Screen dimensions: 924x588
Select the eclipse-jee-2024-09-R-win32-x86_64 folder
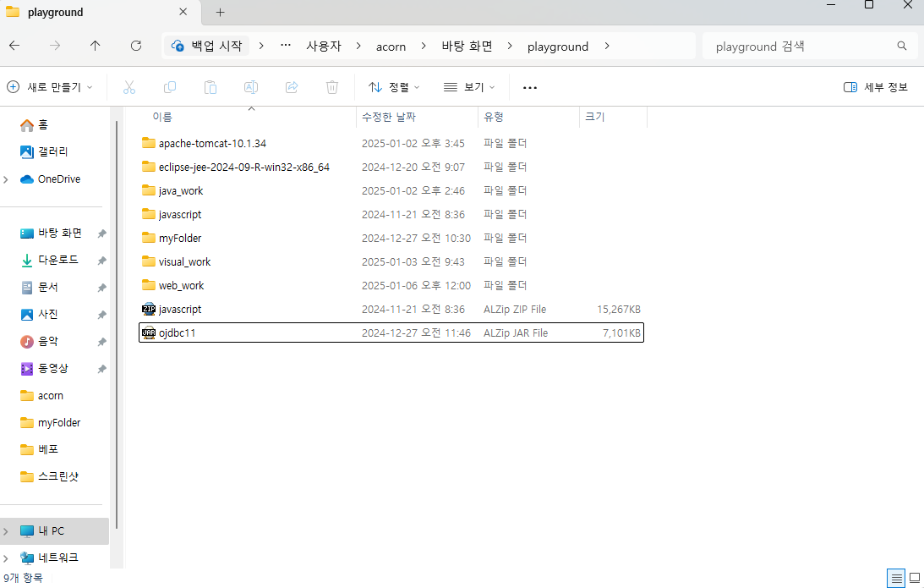[x=391, y=167]
